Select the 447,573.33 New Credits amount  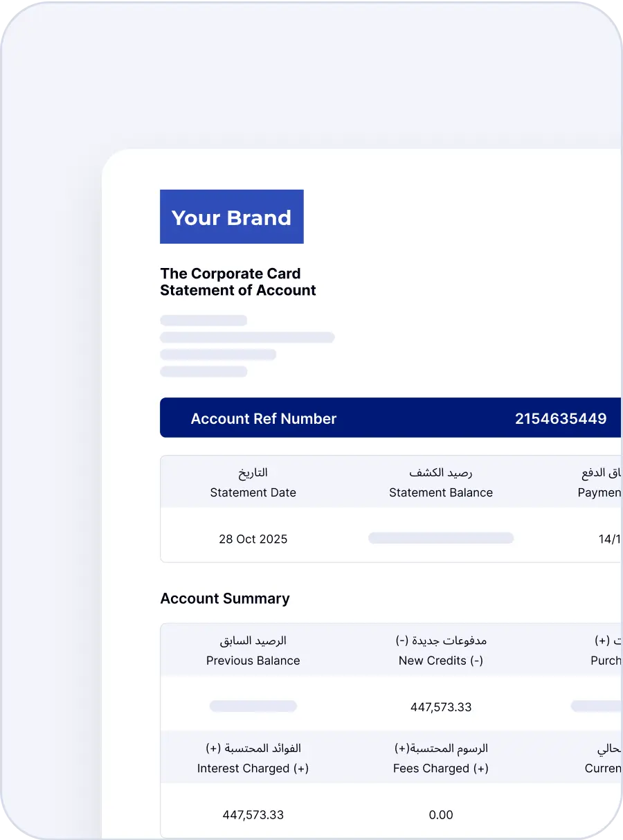click(440, 707)
